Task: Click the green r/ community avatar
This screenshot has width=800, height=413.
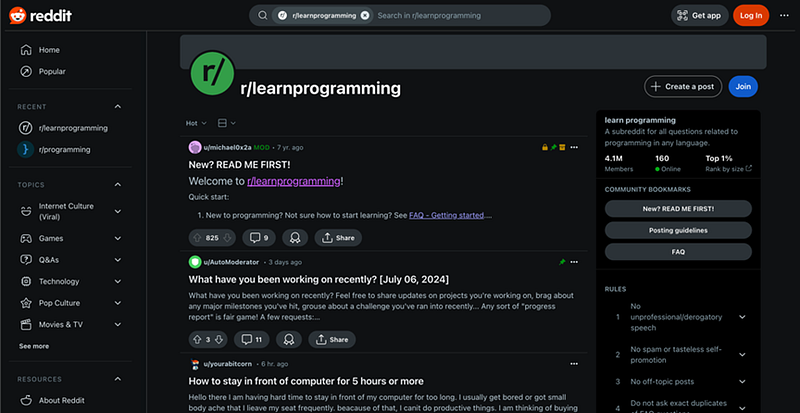Action: click(212, 72)
